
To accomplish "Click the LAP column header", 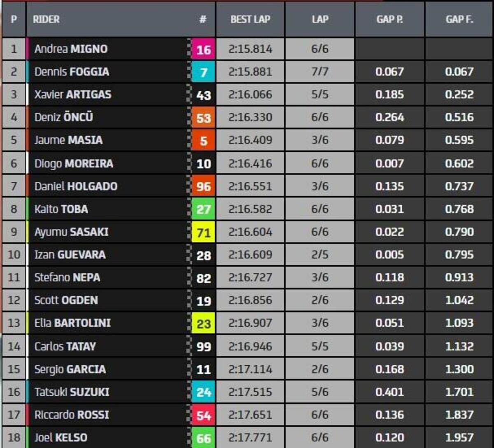I will pyautogui.click(x=320, y=19).
